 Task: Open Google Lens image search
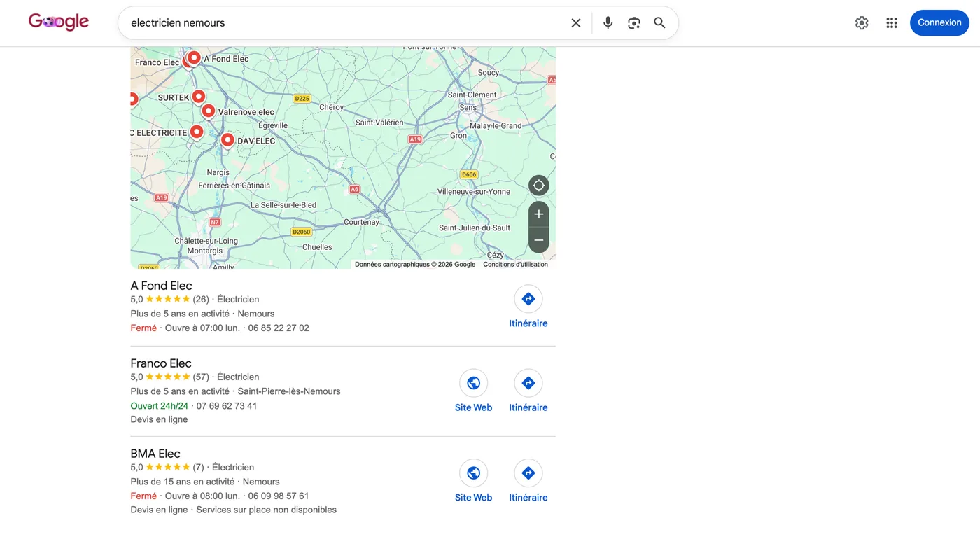click(633, 23)
